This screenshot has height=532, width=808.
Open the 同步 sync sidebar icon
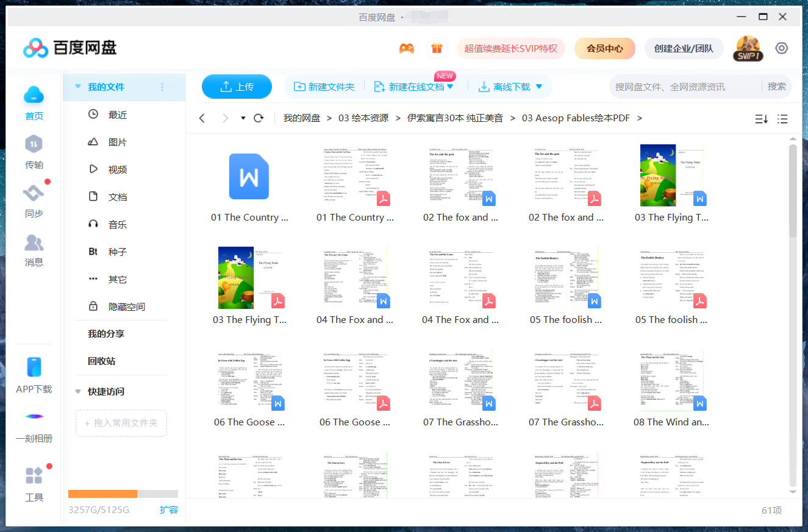(34, 200)
